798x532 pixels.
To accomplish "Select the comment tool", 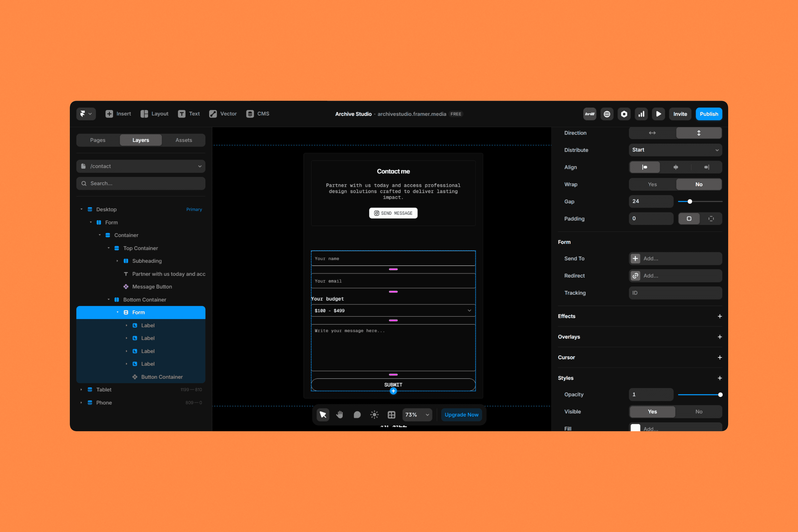I will pyautogui.click(x=357, y=415).
